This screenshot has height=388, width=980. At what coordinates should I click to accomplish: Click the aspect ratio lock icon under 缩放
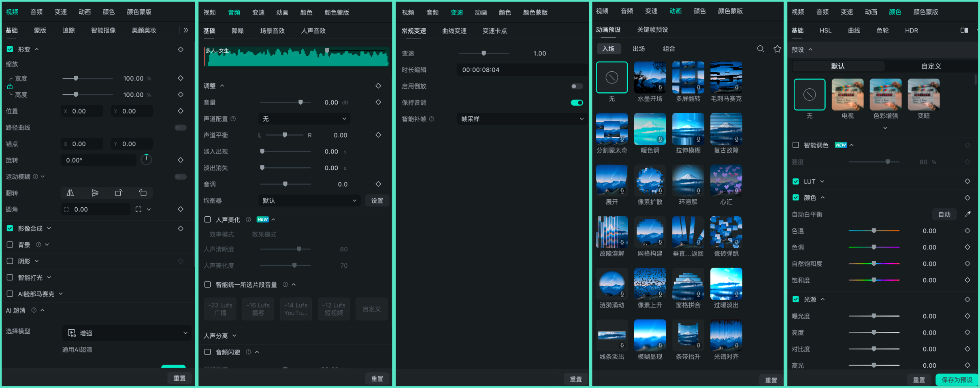click(x=10, y=86)
